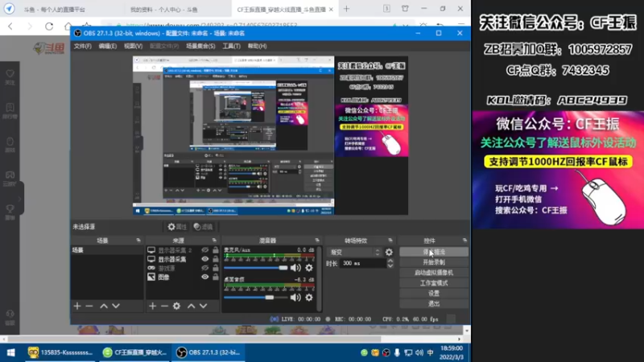Toggle lock on 显示器采集 source
The width and height of the screenshot is (644, 362).
point(215,259)
